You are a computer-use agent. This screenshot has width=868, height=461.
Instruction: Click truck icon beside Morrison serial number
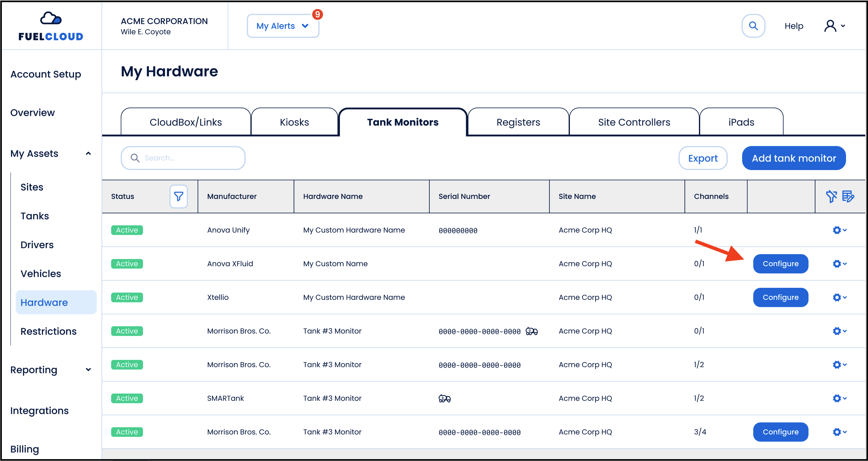pyautogui.click(x=532, y=331)
